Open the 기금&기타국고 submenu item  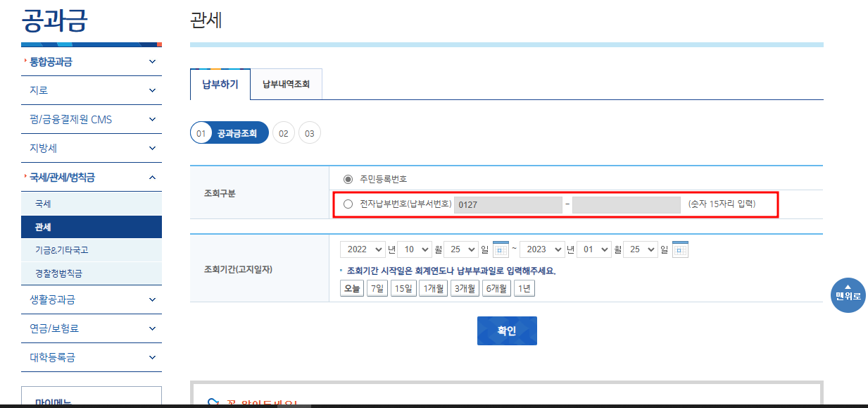tap(92, 250)
